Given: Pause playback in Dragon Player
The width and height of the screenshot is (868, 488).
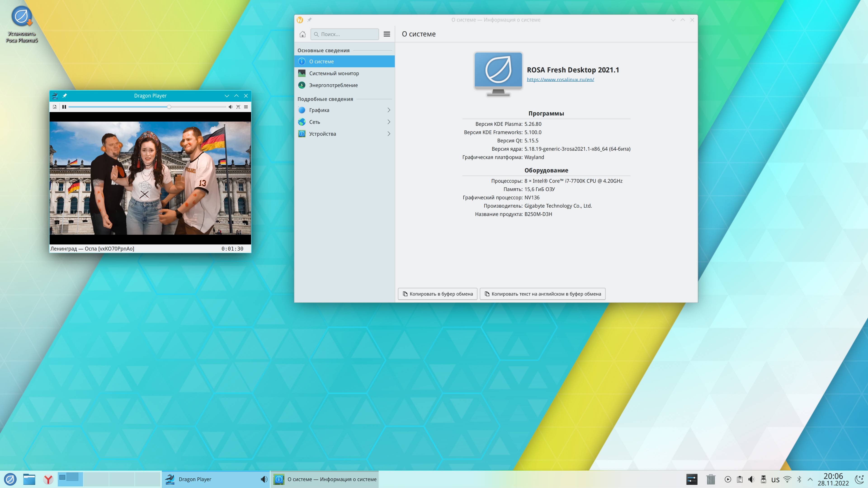Looking at the screenshot, I should [64, 107].
